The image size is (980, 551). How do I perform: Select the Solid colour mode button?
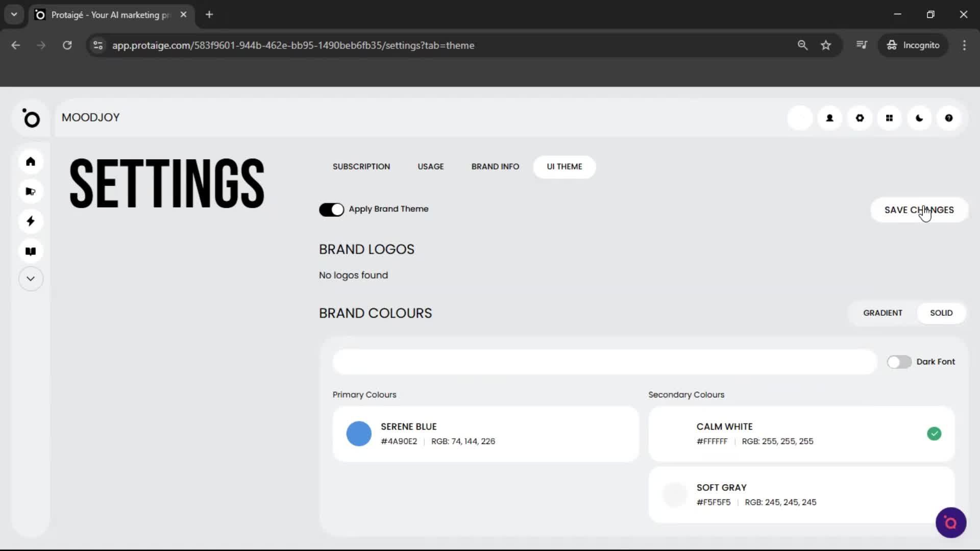point(941,313)
